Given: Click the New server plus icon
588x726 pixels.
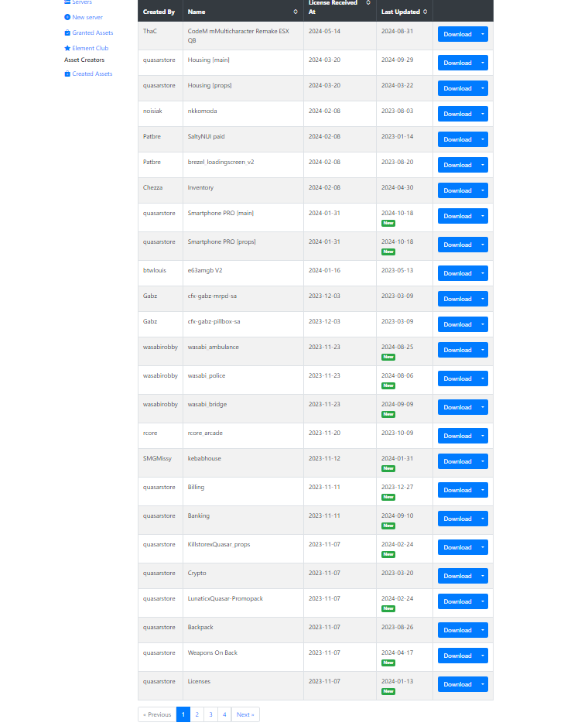Looking at the screenshot, I should [x=67, y=17].
